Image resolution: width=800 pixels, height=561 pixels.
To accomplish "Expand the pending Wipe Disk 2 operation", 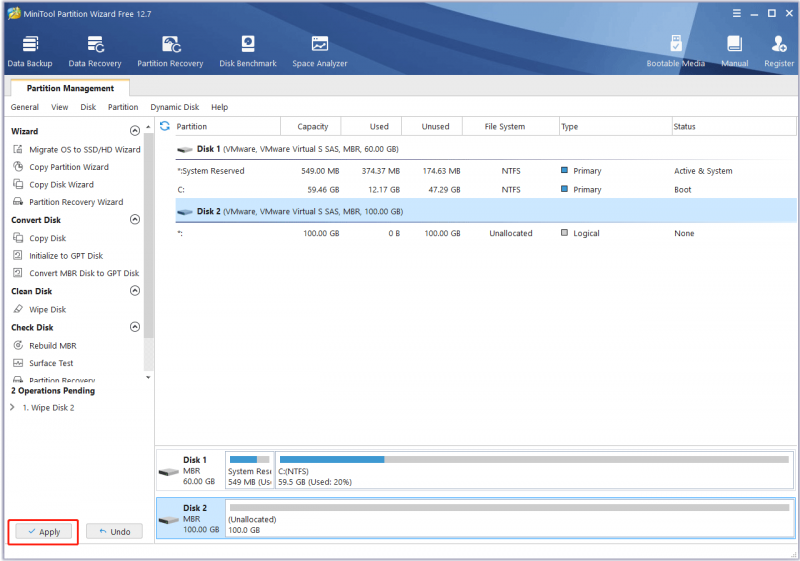I will 12,407.
